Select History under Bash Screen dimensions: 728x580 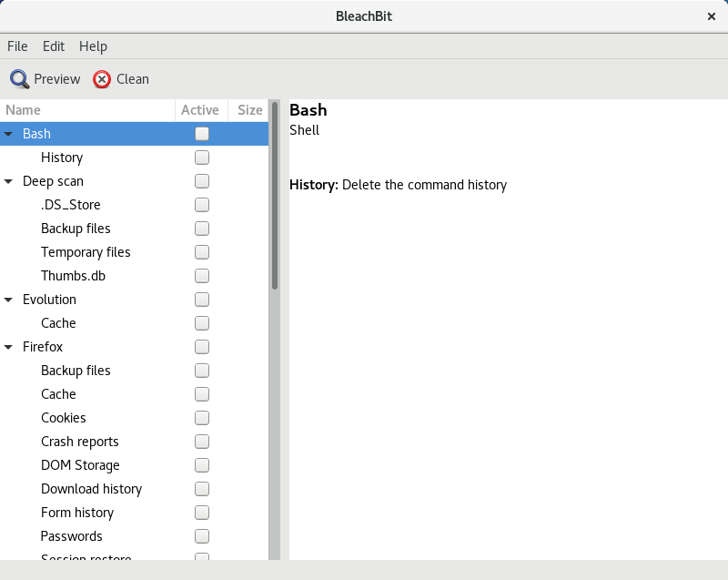[62, 158]
